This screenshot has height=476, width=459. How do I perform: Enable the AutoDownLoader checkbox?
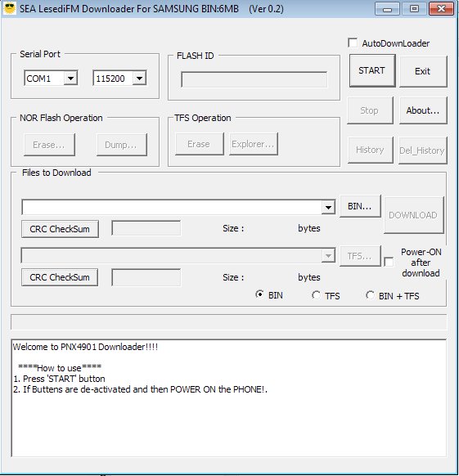pyautogui.click(x=353, y=43)
